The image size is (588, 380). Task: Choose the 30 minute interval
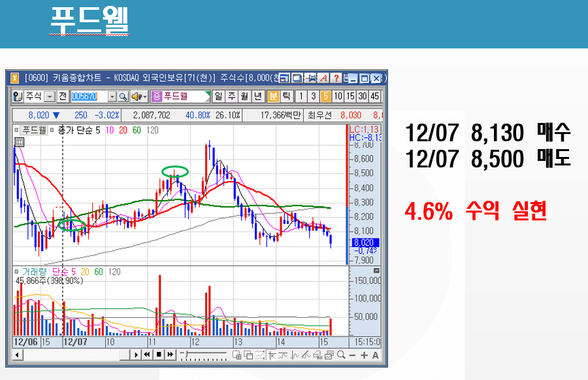coord(362,97)
